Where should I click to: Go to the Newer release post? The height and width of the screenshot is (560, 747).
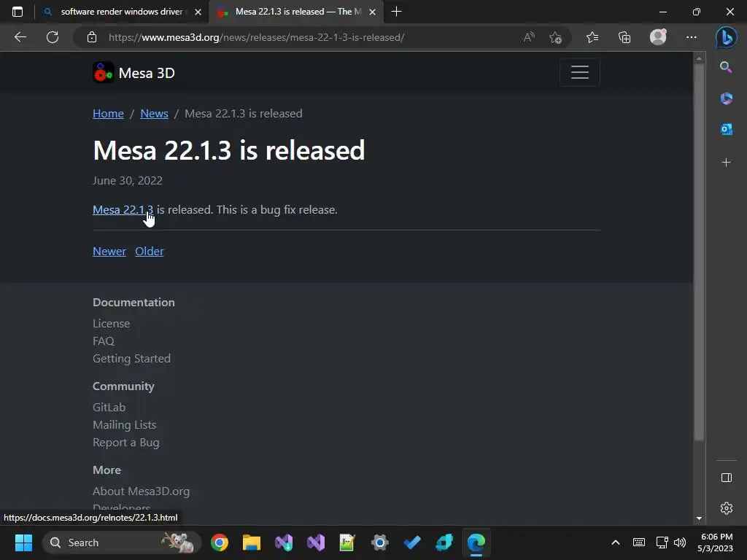tap(109, 251)
